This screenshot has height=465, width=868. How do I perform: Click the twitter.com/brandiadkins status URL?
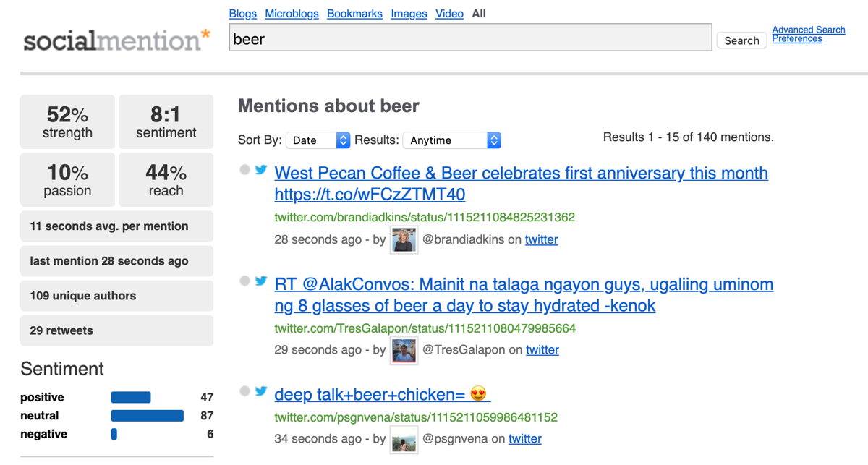425,217
